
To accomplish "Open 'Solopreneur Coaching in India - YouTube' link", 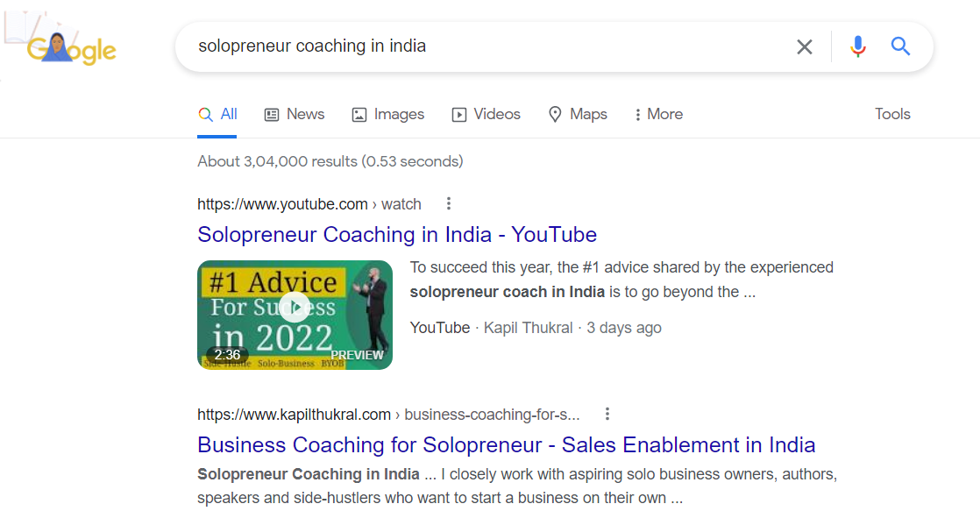I will click(397, 235).
